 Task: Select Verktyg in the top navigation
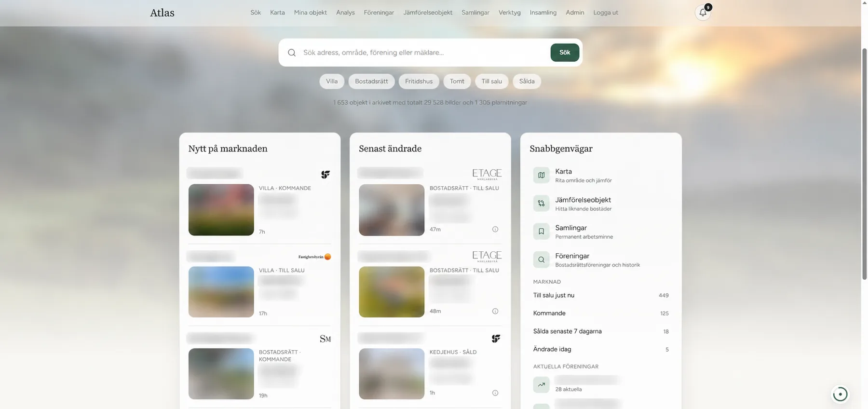(510, 13)
